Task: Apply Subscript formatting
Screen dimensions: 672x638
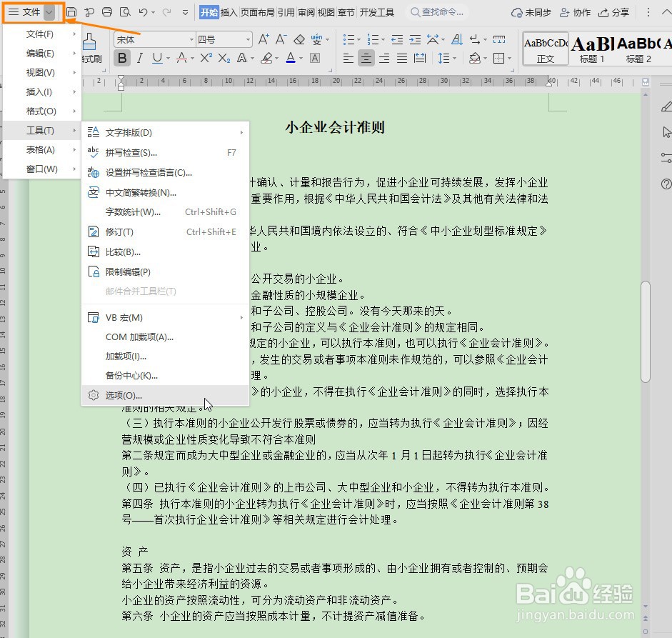Action: pyautogui.click(x=224, y=58)
